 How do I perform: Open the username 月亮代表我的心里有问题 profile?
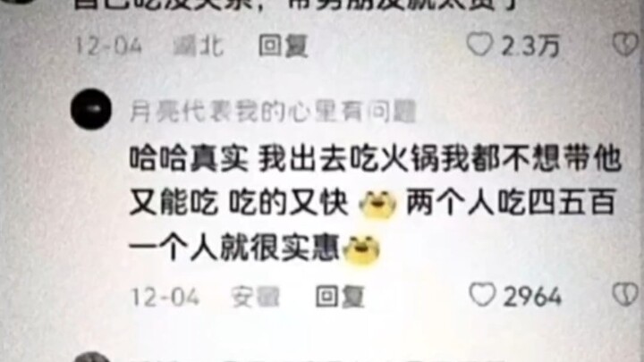click(273, 112)
